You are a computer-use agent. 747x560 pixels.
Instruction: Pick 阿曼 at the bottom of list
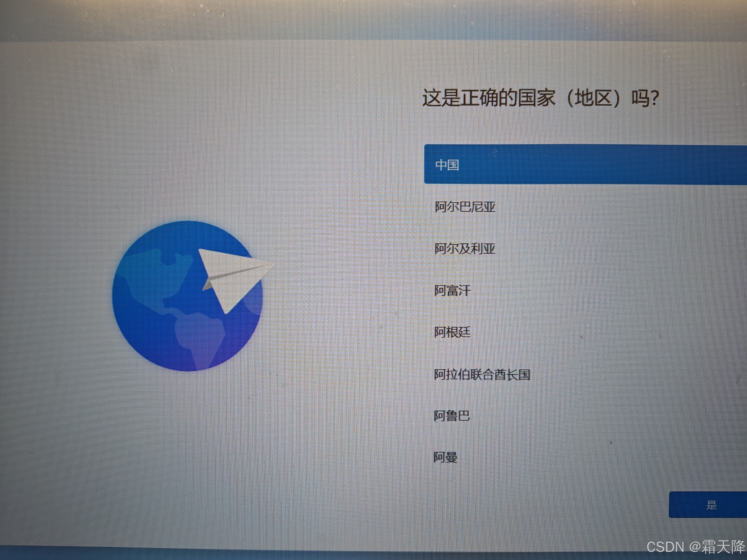[x=445, y=457]
